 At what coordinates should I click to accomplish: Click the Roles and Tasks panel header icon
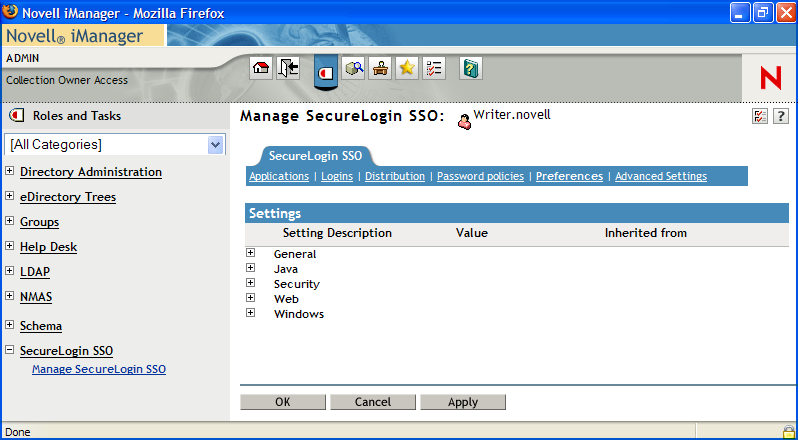(x=17, y=115)
